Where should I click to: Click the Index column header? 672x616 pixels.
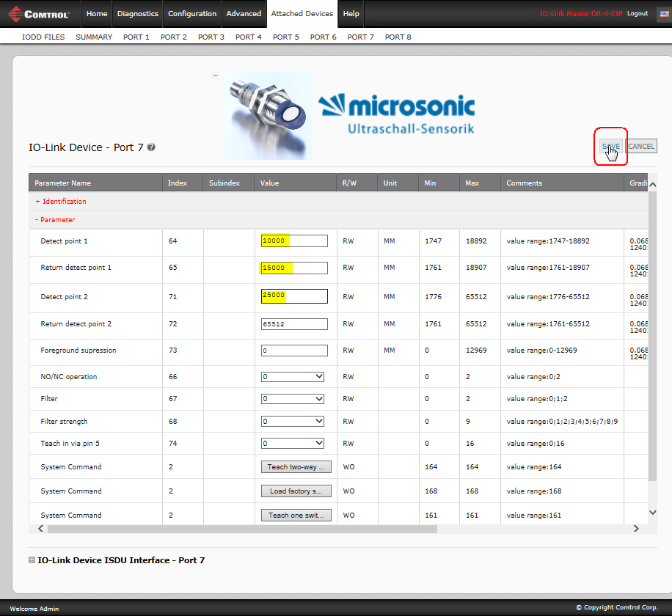(x=183, y=183)
